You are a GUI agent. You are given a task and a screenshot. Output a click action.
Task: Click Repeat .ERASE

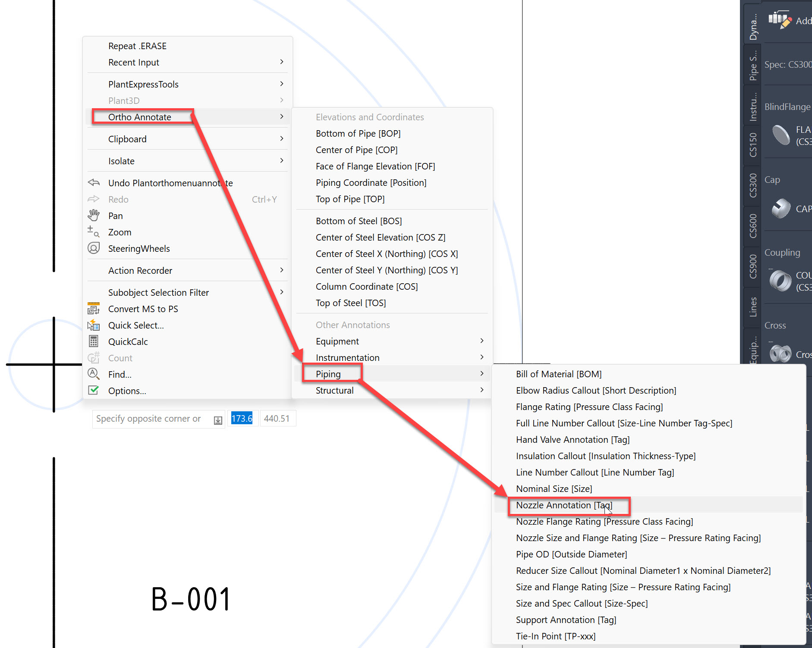coord(137,46)
